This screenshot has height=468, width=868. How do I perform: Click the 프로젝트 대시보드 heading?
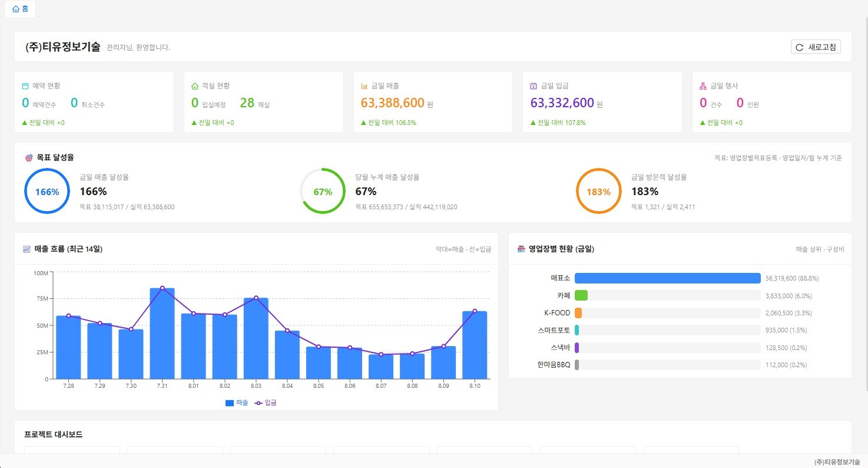pyautogui.click(x=54, y=434)
